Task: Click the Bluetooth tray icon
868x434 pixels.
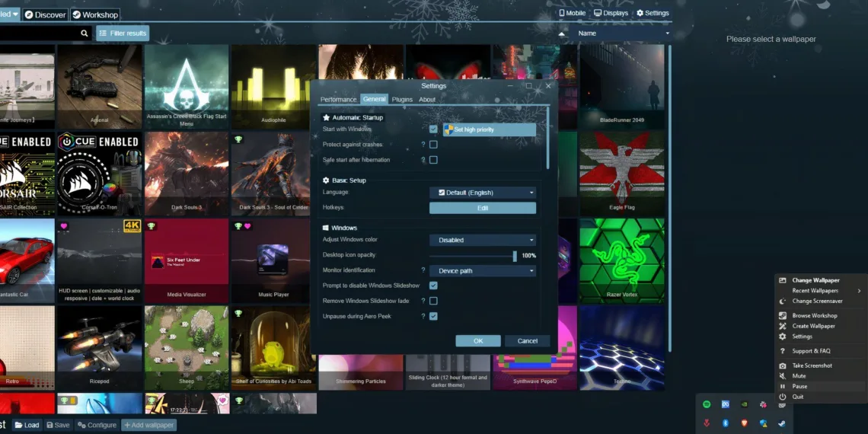Action: click(726, 423)
